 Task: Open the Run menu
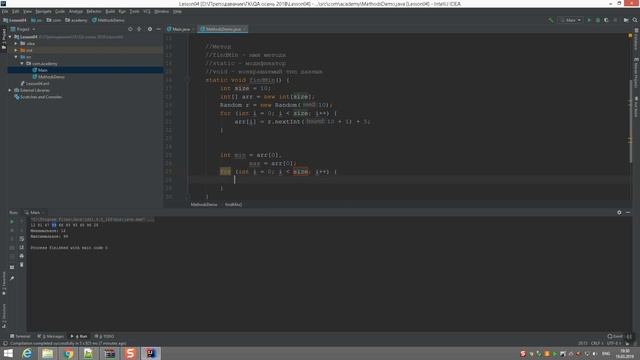pyautogui.click(x=122, y=11)
